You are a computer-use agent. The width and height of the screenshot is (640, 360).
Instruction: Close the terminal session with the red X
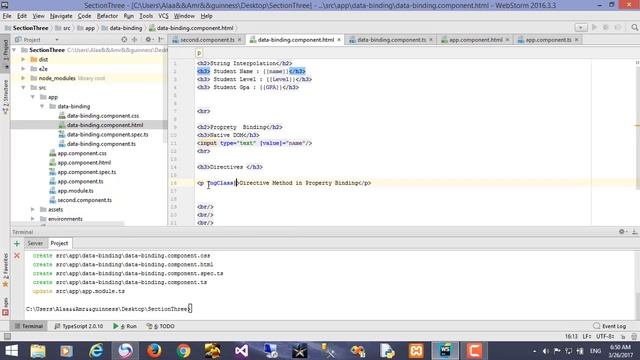[x=17, y=256]
